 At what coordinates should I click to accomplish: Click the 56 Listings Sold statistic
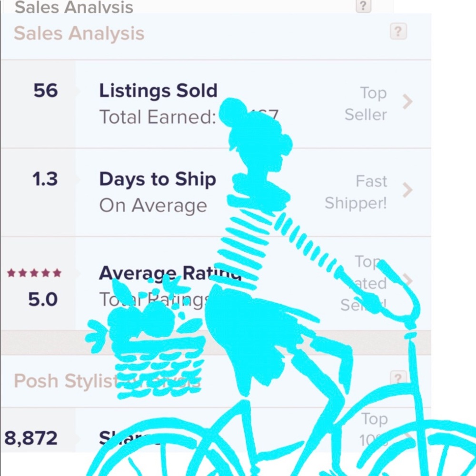[x=45, y=90]
